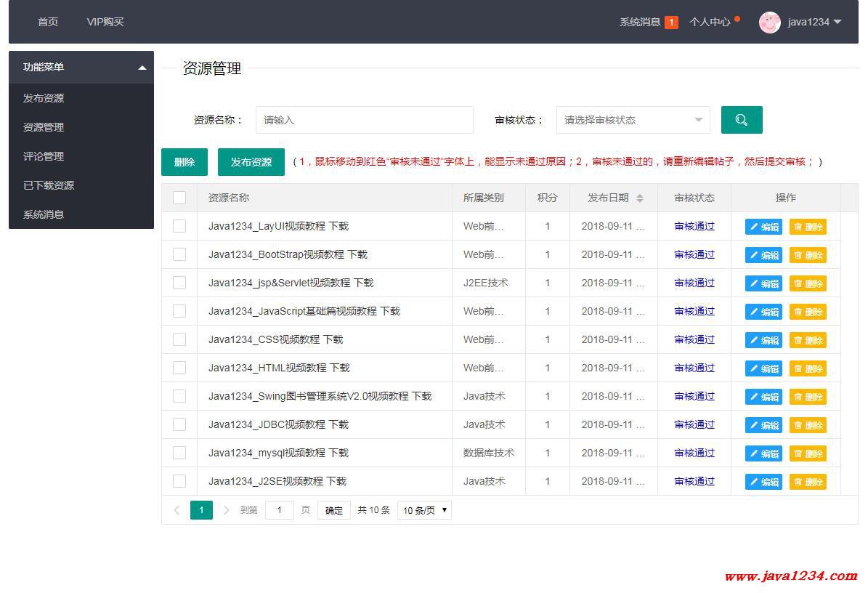
Task: Check the Java1234_JDBC视频教程 row checkbox
Action: [x=179, y=424]
